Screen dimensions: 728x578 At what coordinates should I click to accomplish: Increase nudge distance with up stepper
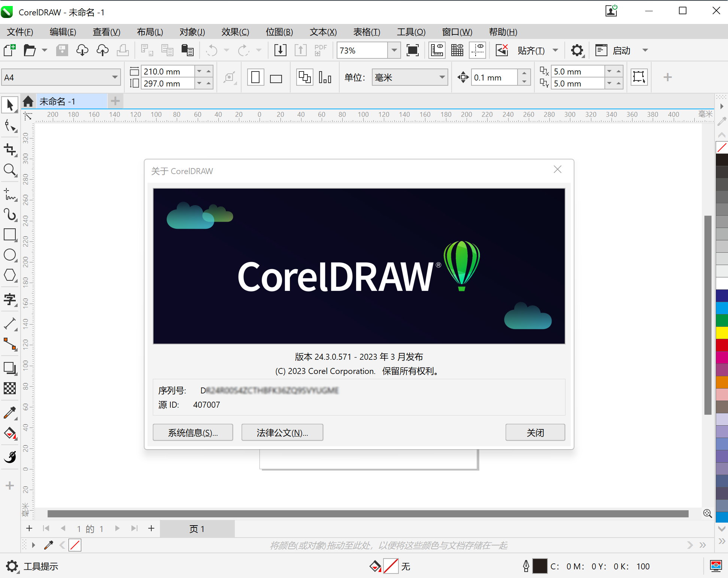click(524, 73)
